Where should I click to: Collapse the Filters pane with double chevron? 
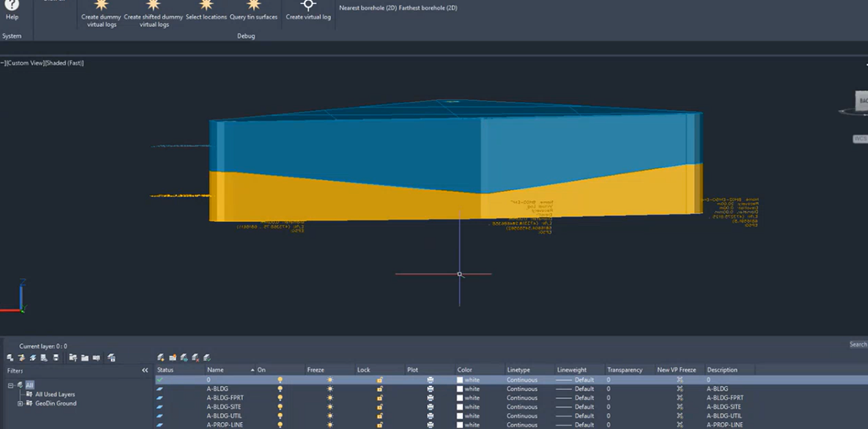[x=145, y=370]
